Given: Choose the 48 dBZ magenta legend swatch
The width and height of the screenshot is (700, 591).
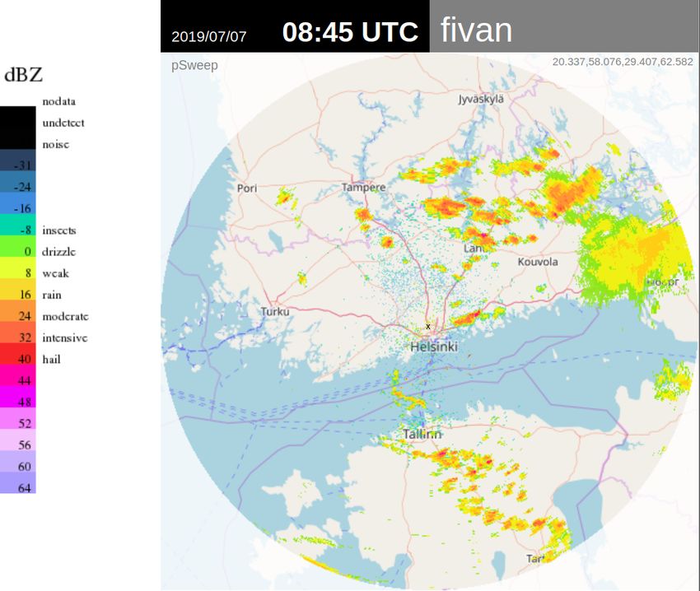Looking at the screenshot, I should [x=18, y=397].
